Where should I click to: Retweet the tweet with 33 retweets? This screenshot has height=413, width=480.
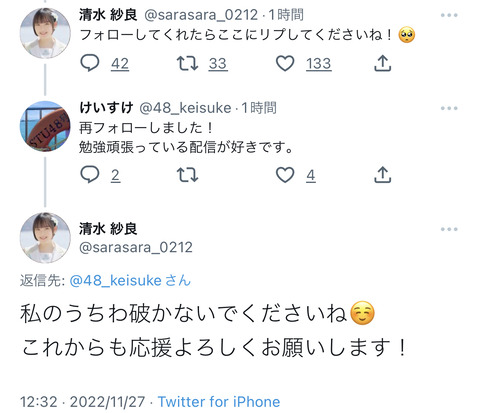pyautogui.click(x=187, y=63)
